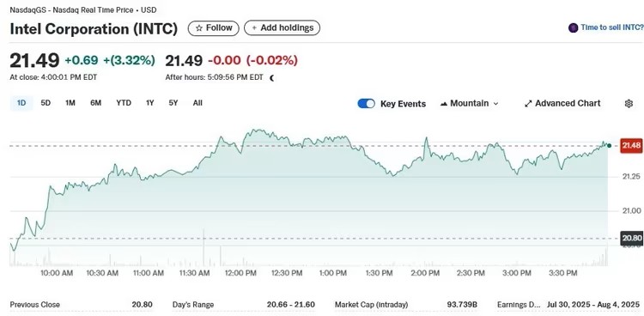
Task: Click the (-0.02%) after-hours change
Action: coord(272,60)
